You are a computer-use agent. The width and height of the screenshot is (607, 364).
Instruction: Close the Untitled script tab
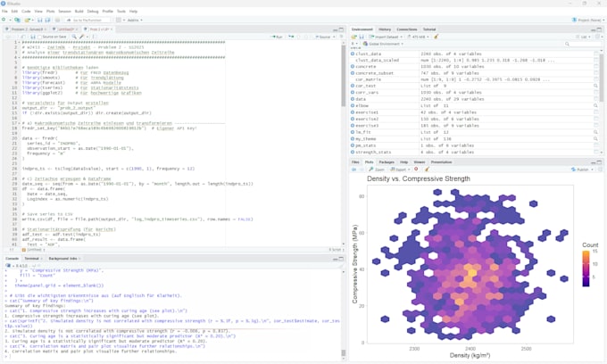tap(77, 29)
